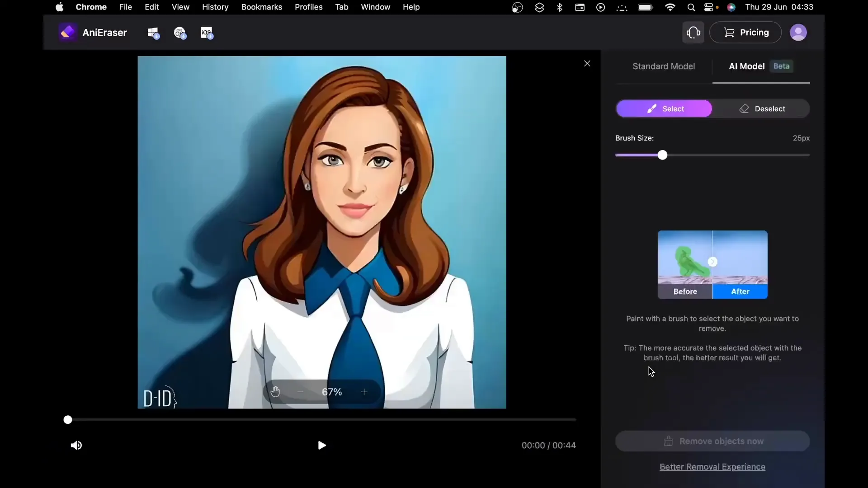Screen dimensions: 868x488
Task: Click the OBS icon in the menu bar
Action: coord(518,7)
